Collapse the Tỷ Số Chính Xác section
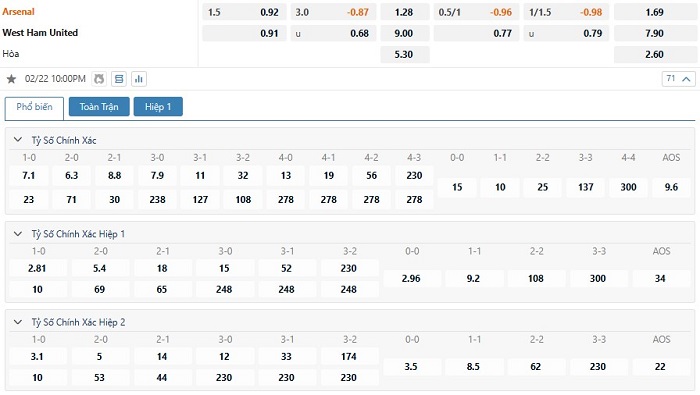The image size is (700, 395). 18,140
